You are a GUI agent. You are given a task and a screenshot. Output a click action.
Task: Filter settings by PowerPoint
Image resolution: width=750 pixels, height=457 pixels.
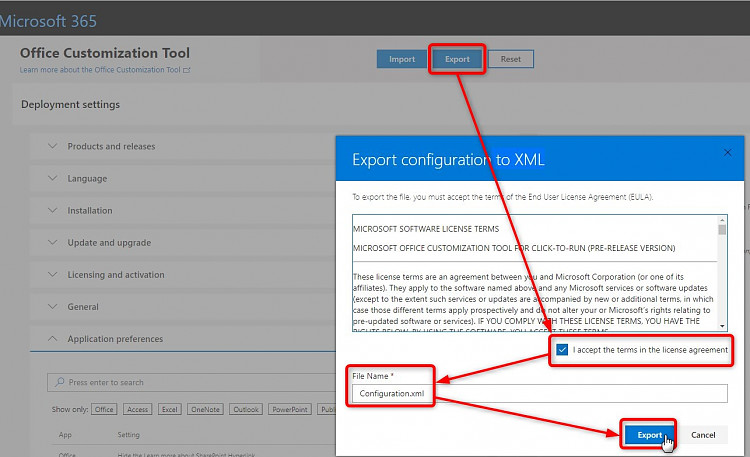pyautogui.click(x=290, y=410)
